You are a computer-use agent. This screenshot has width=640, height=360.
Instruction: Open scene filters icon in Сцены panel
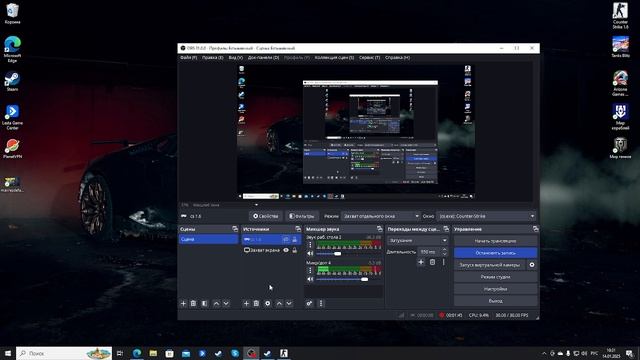204,303
